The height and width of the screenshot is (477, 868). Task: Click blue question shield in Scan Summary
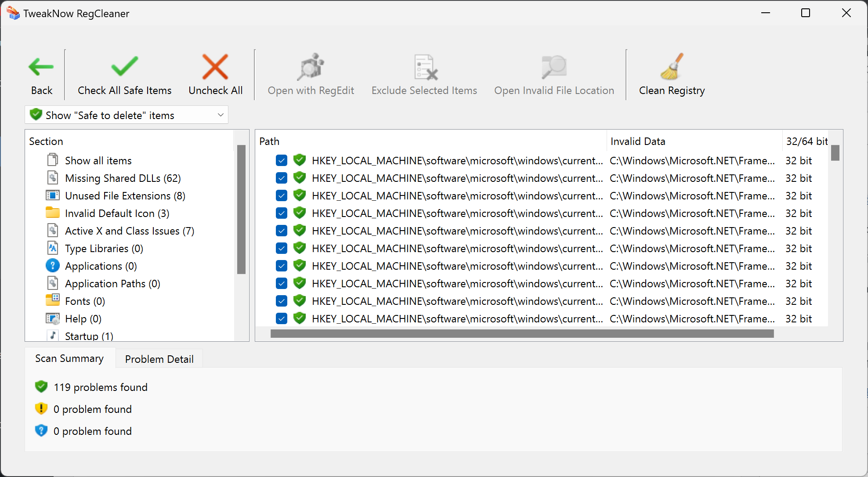[x=41, y=430]
